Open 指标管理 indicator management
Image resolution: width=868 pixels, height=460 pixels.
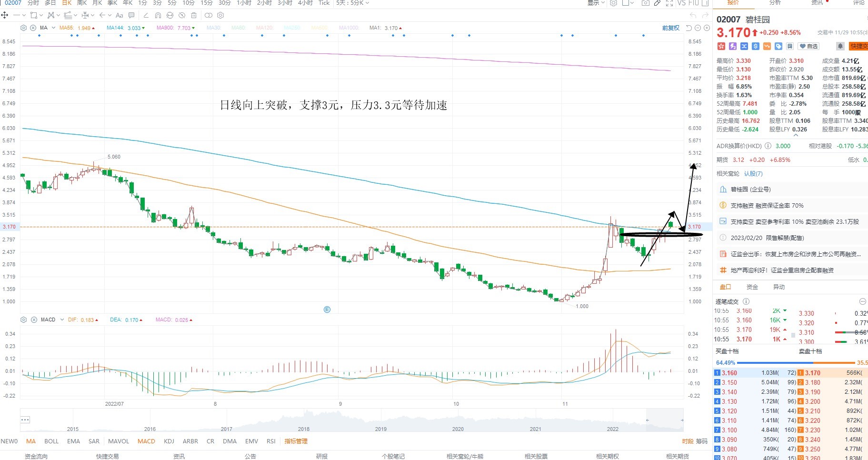[x=296, y=441]
